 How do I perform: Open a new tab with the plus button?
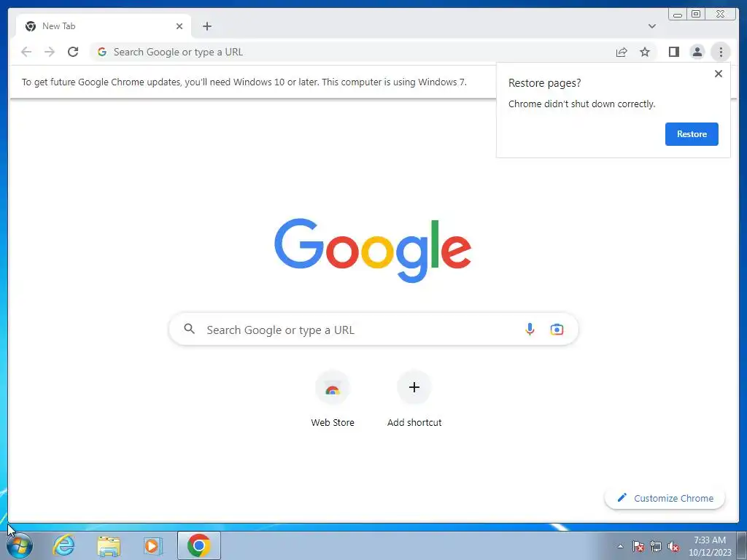point(206,26)
